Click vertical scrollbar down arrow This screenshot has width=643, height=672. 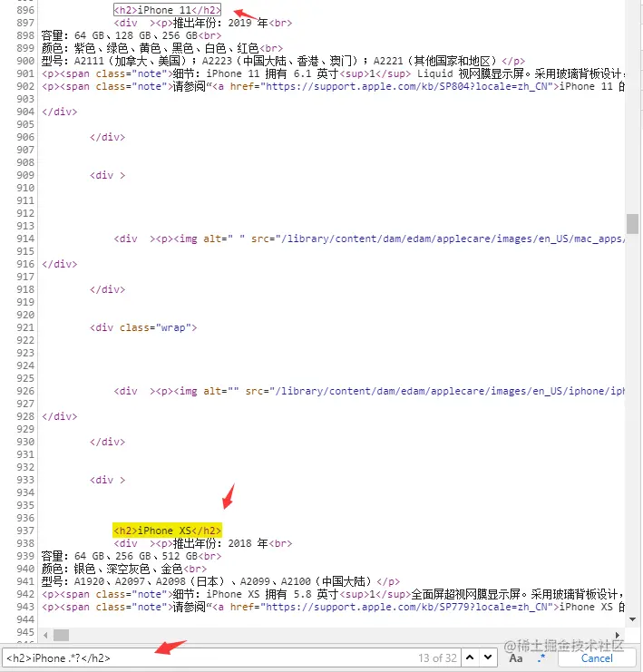click(x=632, y=618)
